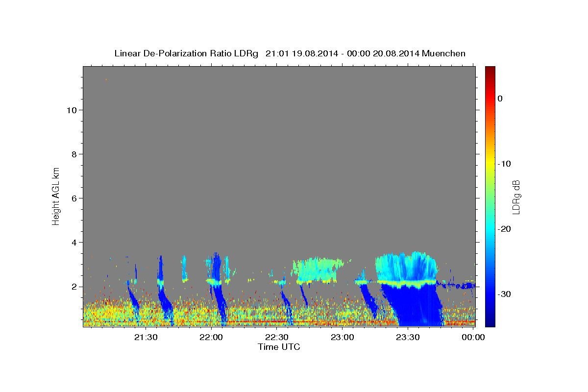This screenshot has height=392, width=588.
Task: Click the 'LDRg dB' colorbar label
Action: click(516, 196)
